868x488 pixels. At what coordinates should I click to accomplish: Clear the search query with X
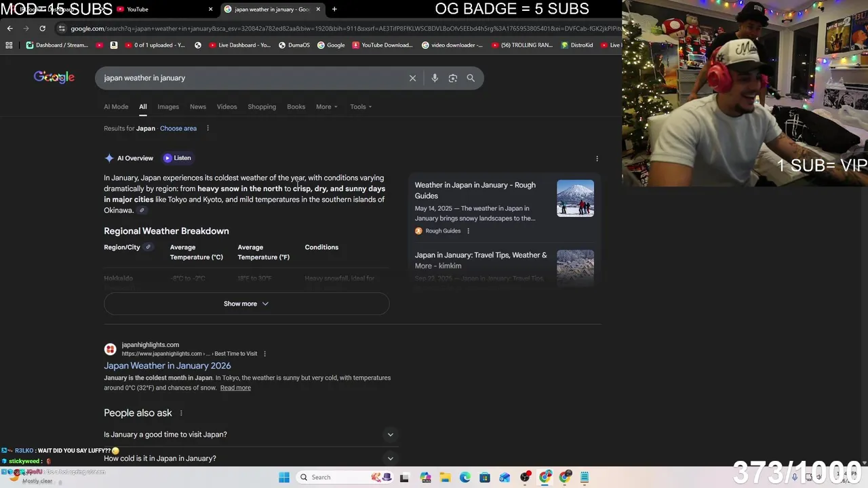pos(412,78)
